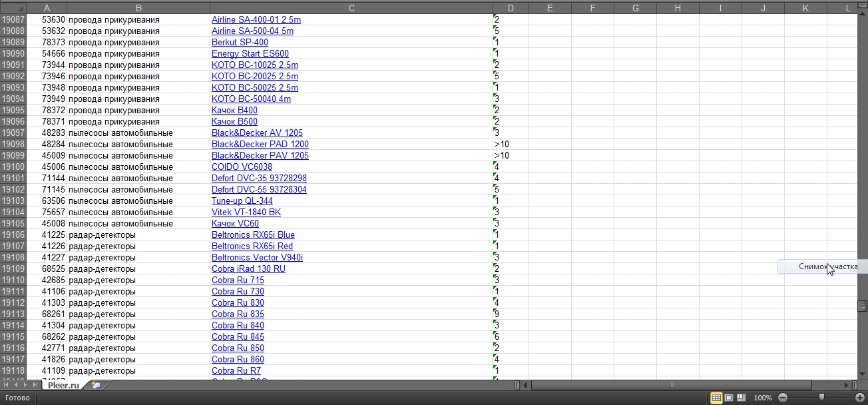
Task: Click horizontal scrollbar right arrow
Action: point(847,385)
